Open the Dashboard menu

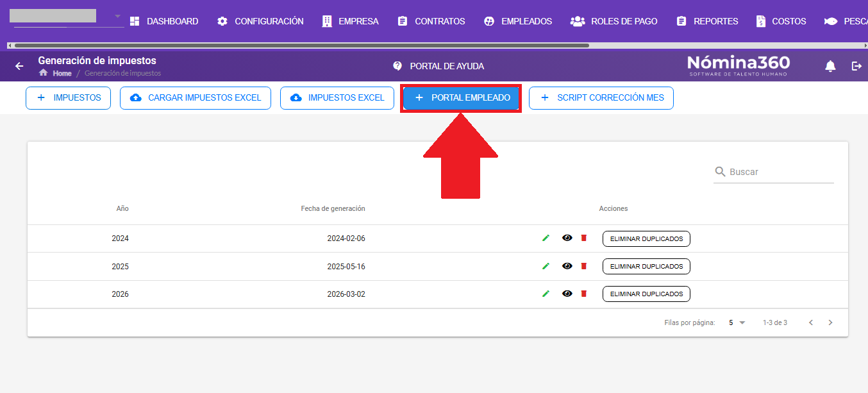(164, 21)
